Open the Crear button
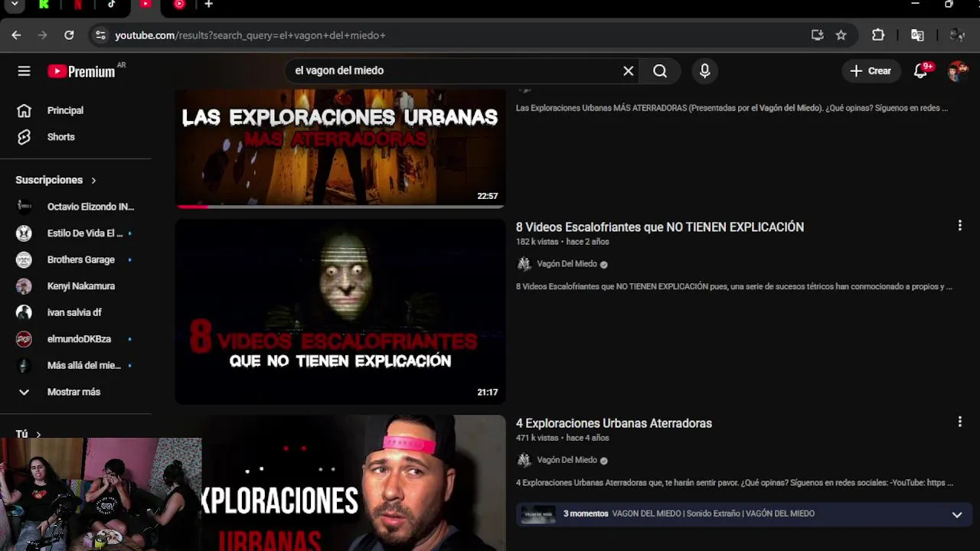 click(871, 70)
